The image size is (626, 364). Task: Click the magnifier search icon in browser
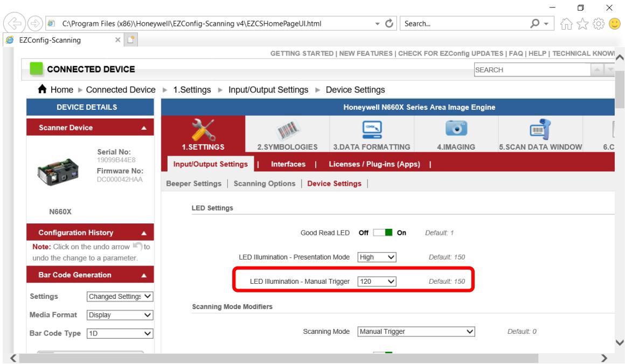534,24
